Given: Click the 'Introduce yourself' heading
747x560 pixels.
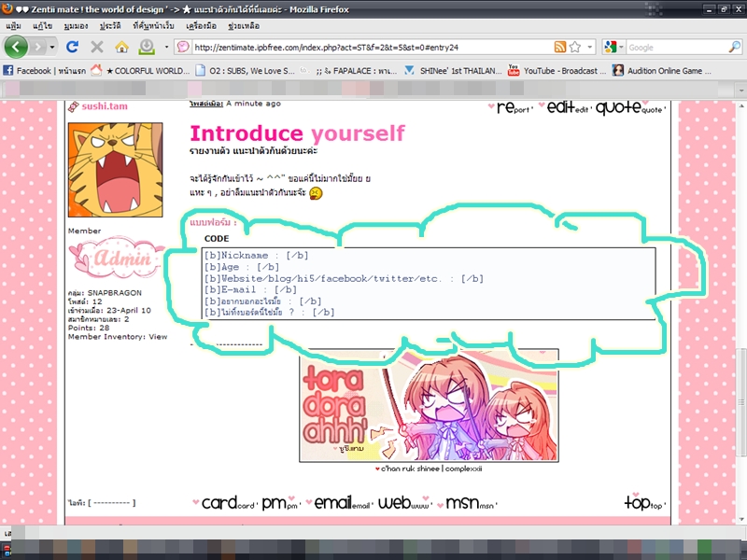Looking at the screenshot, I should coord(297,133).
